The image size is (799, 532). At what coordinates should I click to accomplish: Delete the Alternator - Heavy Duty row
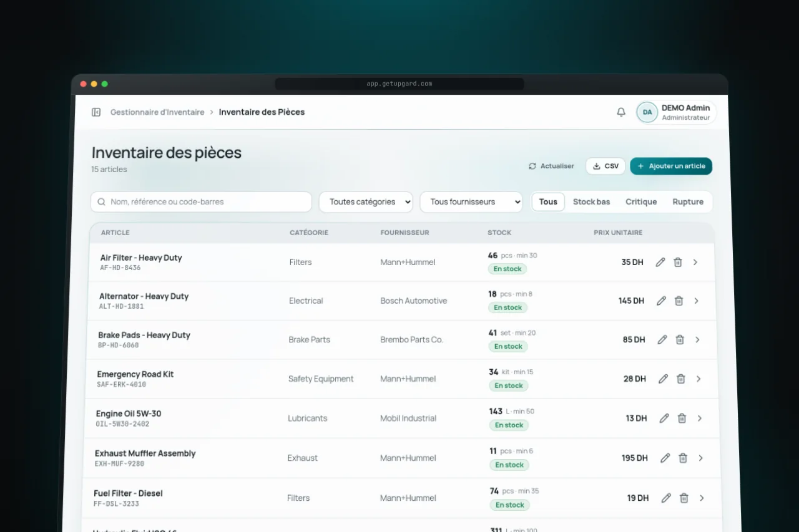pyautogui.click(x=679, y=301)
